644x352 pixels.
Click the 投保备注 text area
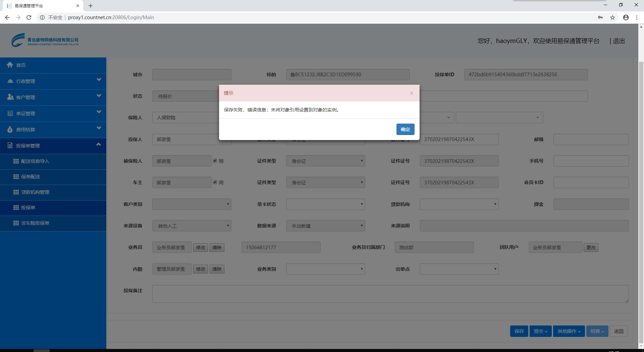(x=390, y=294)
